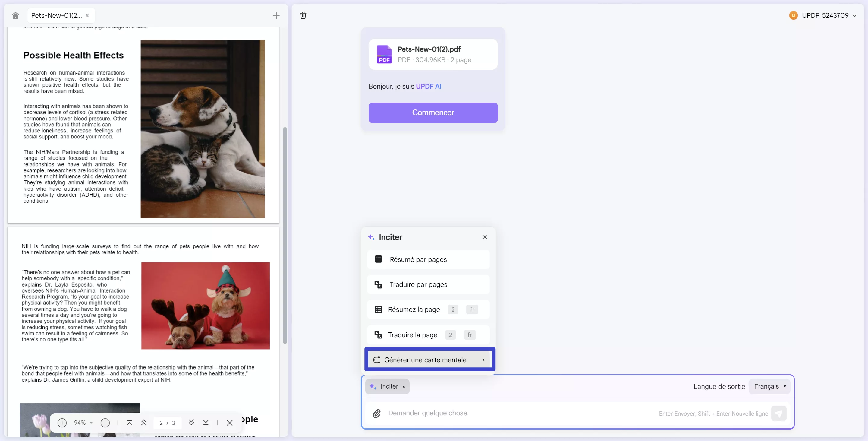Select Générer une carte mentale

point(429,360)
